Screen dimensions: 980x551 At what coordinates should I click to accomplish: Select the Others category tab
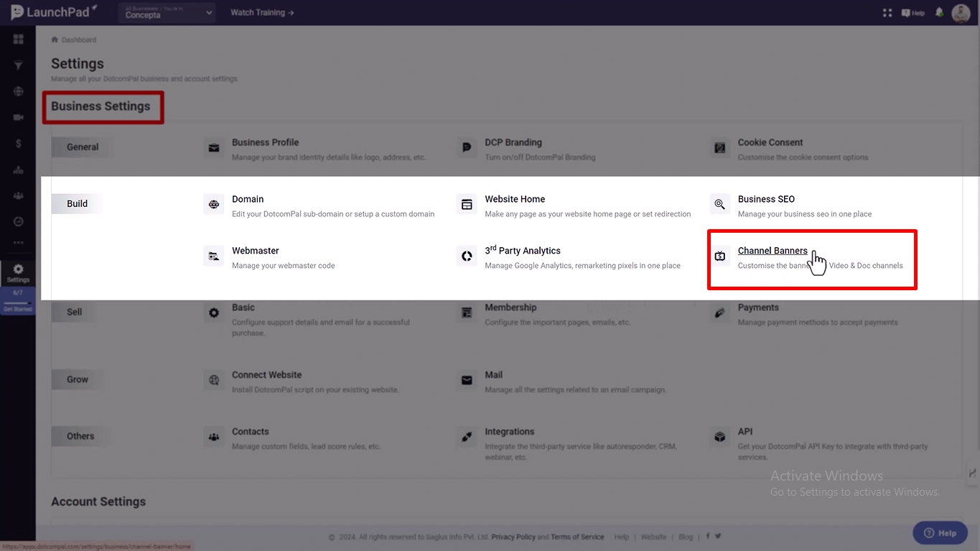(80, 436)
